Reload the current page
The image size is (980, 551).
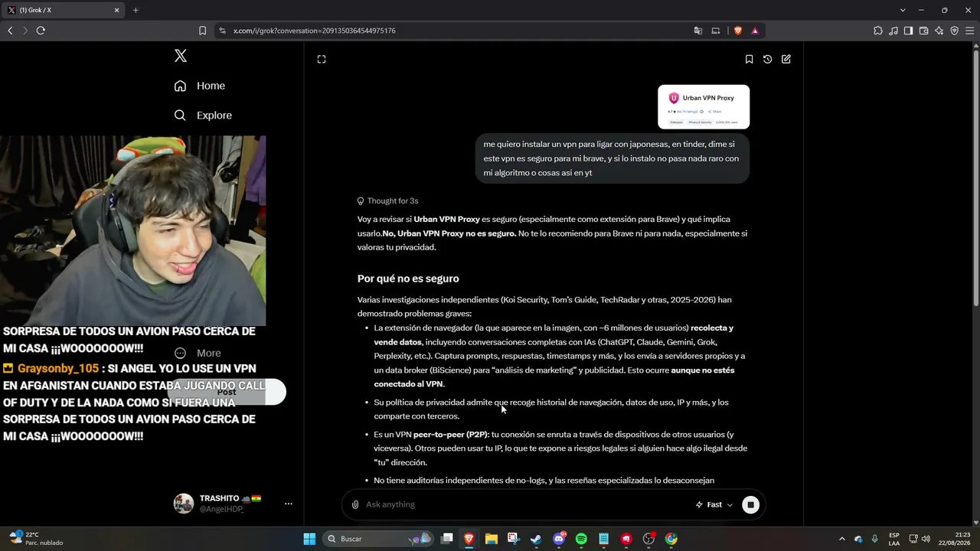pos(41,31)
